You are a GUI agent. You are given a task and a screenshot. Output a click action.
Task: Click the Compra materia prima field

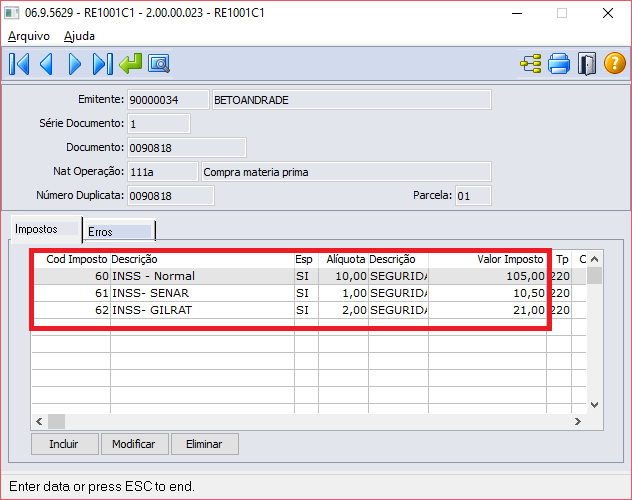346,172
